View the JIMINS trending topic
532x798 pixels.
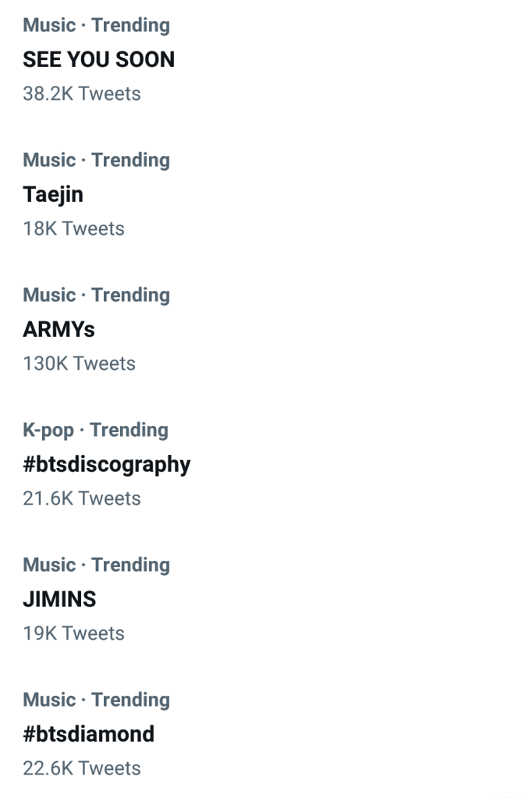pos(59,599)
